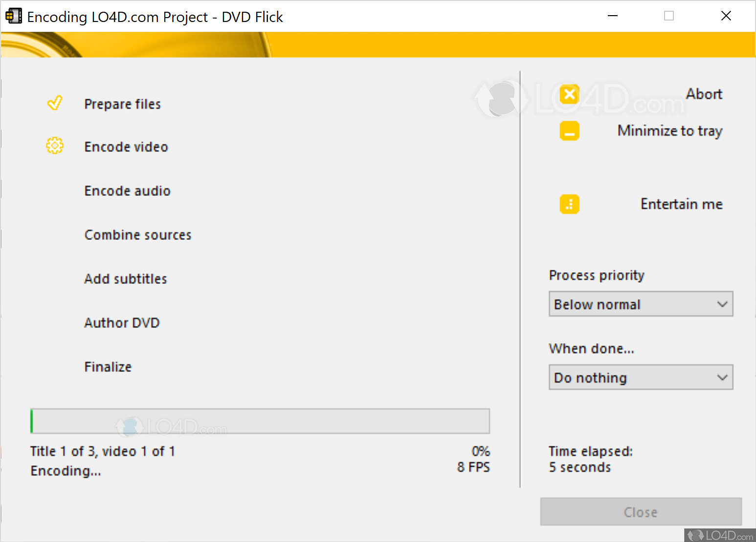
Task: Click the minimize button on the title bar
Action: [x=613, y=16]
